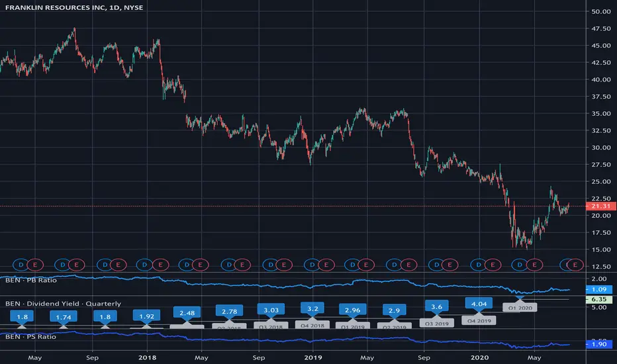Image resolution: width=617 pixels, height=364 pixels.
Task: Select dividend marker D above the 1.92 yield label
Action: (x=144, y=265)
